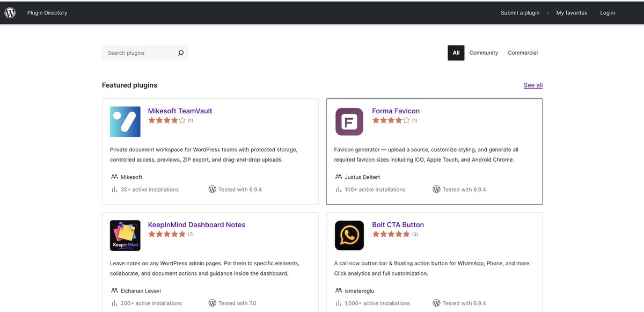Open the WordPress logo home link
The width and height of the screenshot is (644, 312).
(x=10, y=13)
